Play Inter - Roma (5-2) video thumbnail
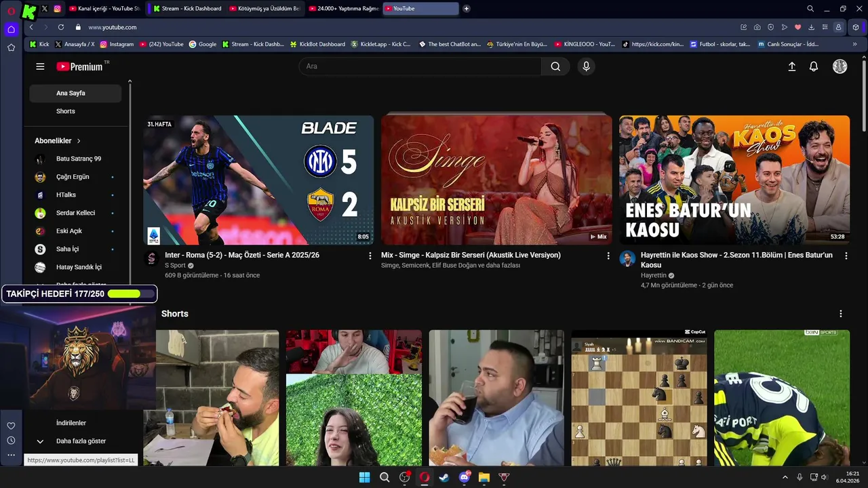This screenshot has width=868, height=488. click(258, 180)
